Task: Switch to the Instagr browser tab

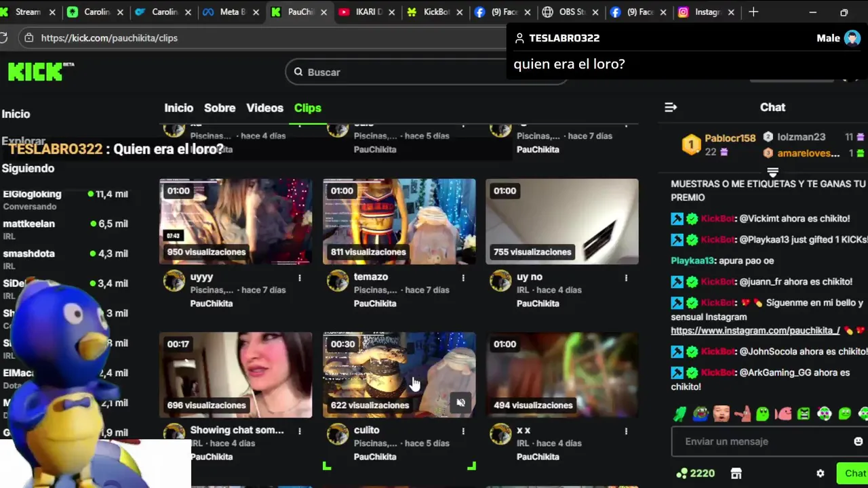Action: pos(707,12)
